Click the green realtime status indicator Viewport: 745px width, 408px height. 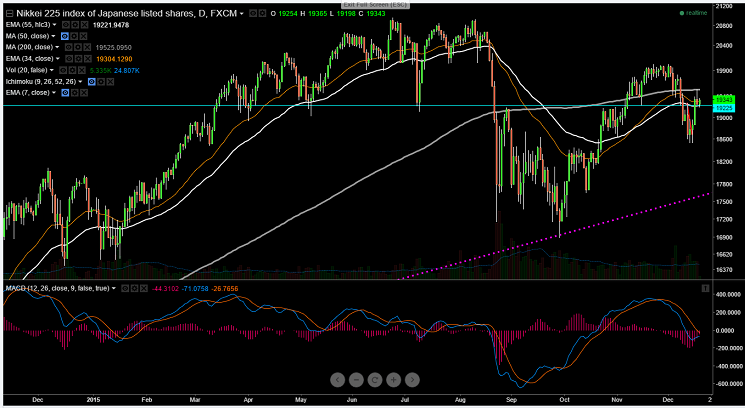[x=693, y=13]
